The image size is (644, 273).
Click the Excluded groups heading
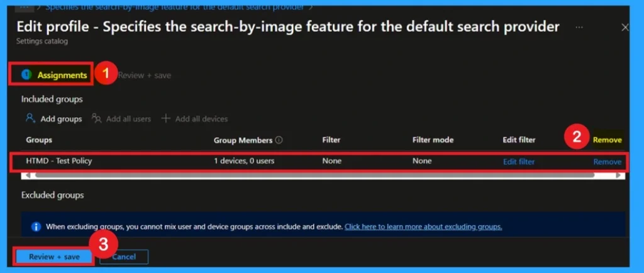pos(53,195)
